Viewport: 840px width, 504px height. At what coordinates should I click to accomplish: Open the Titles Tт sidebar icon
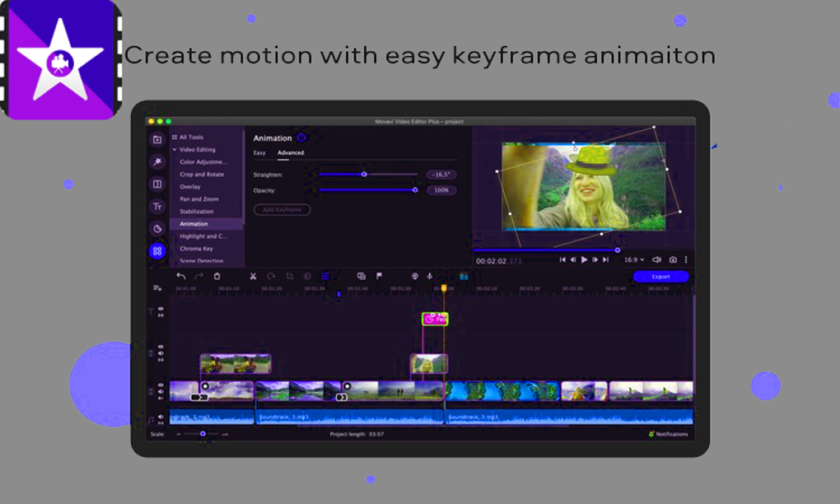(157, 206)
